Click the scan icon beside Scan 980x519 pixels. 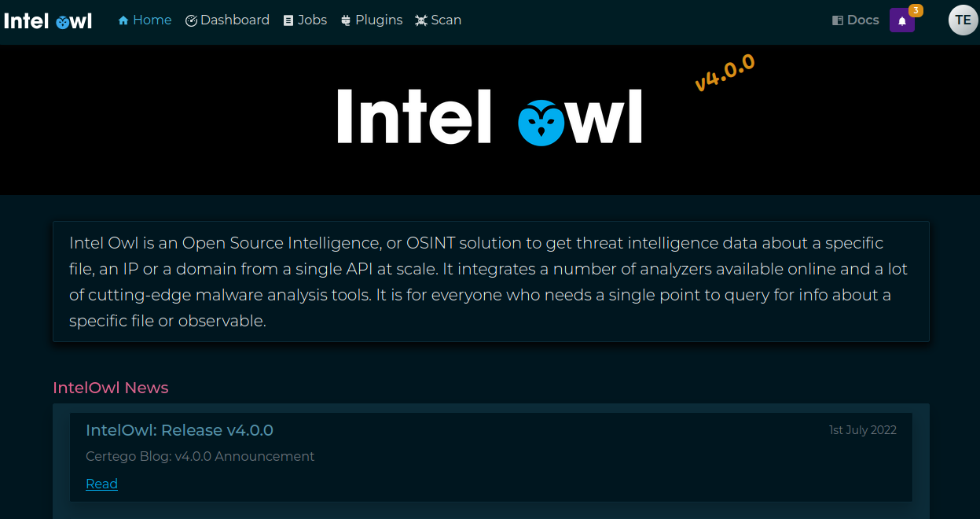point(421,20)
